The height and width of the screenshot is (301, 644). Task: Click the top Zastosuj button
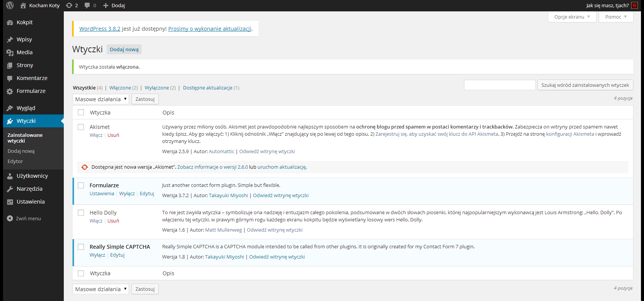coord(145,99)
